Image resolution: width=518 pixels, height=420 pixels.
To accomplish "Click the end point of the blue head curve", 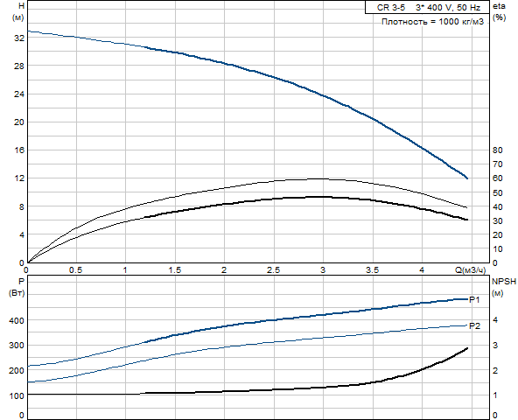I will tap(467, 178).
